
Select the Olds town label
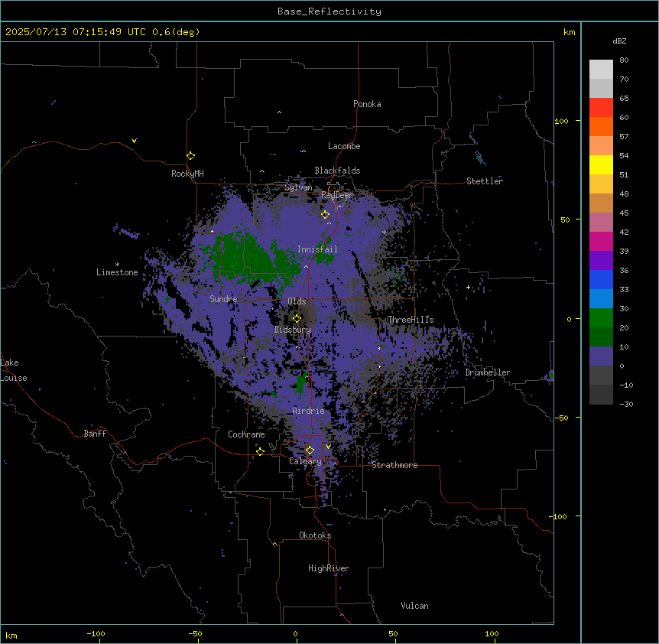[297, 301]
